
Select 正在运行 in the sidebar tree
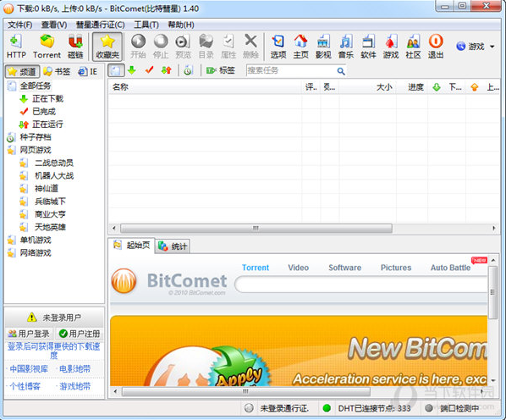[x=47, y=124]
